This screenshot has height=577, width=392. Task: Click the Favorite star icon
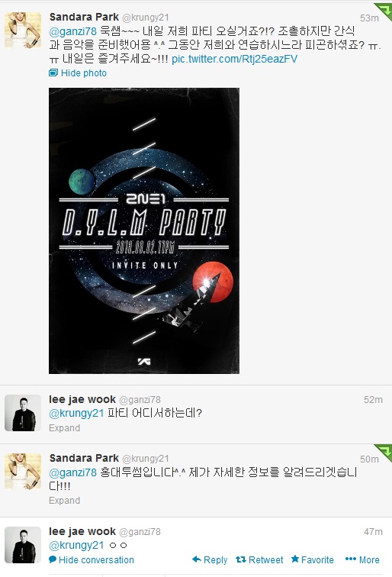(295, 559)
